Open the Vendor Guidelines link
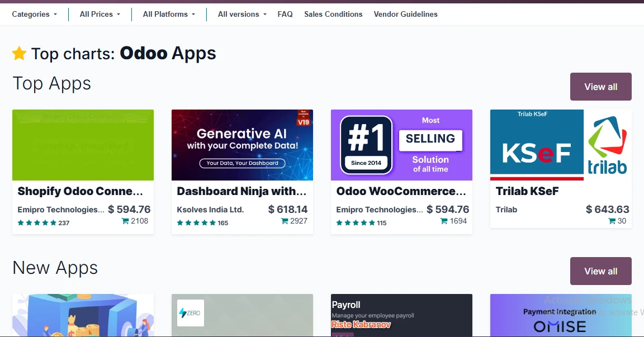This screenshot has width=644, height=337. [406, 14]
